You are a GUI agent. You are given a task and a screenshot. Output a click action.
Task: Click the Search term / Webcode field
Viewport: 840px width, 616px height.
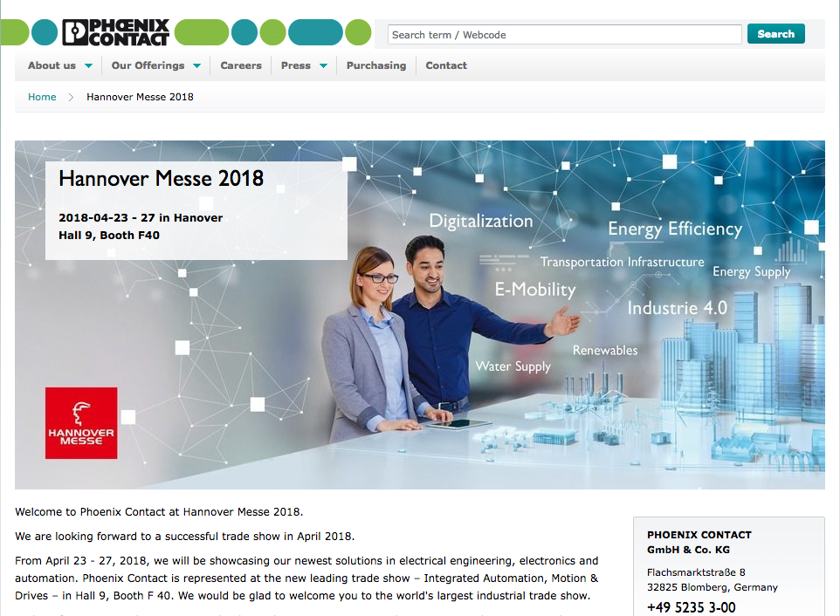565,35
